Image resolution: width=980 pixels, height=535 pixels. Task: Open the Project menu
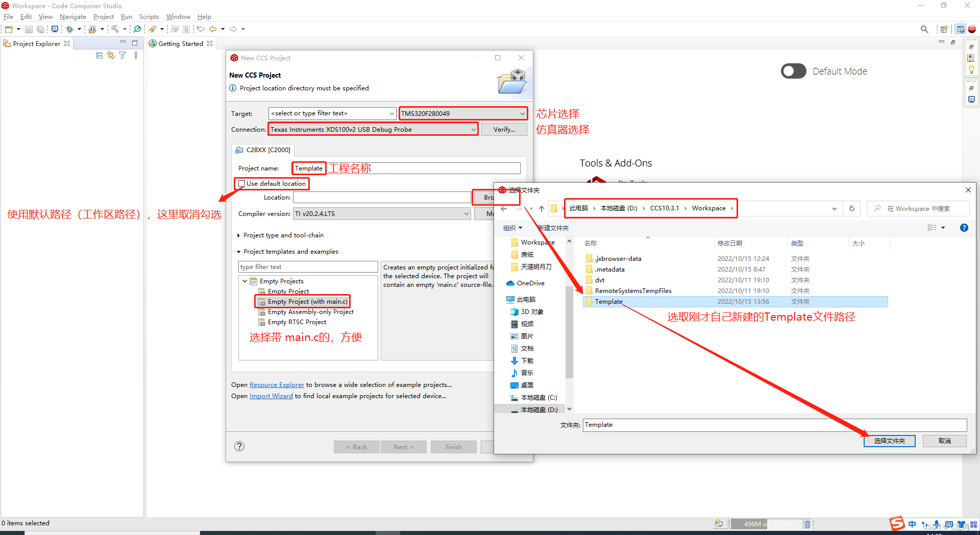tap(104, 17)
